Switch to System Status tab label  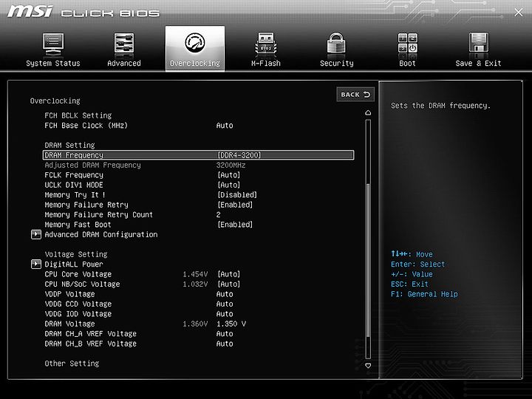tap(53, 63)
